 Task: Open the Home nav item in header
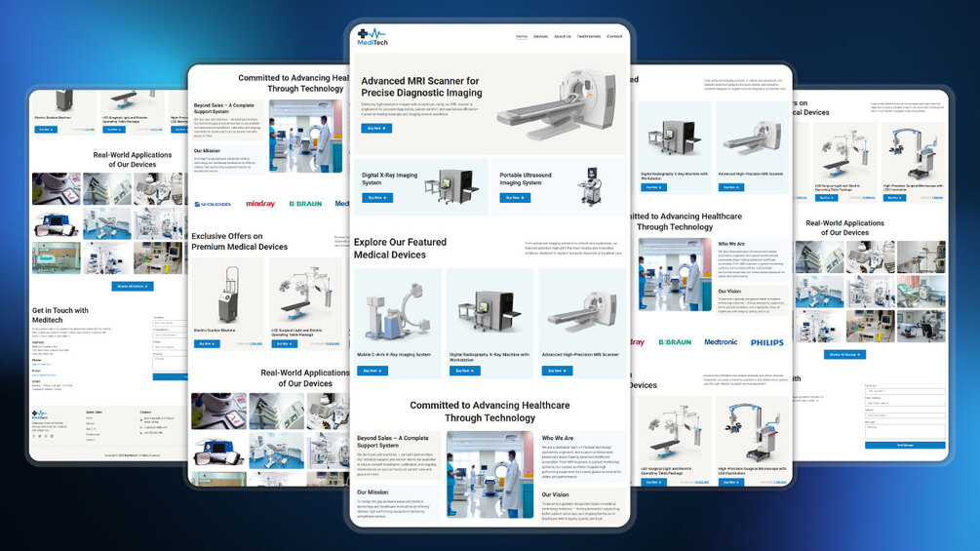point(522,36)
